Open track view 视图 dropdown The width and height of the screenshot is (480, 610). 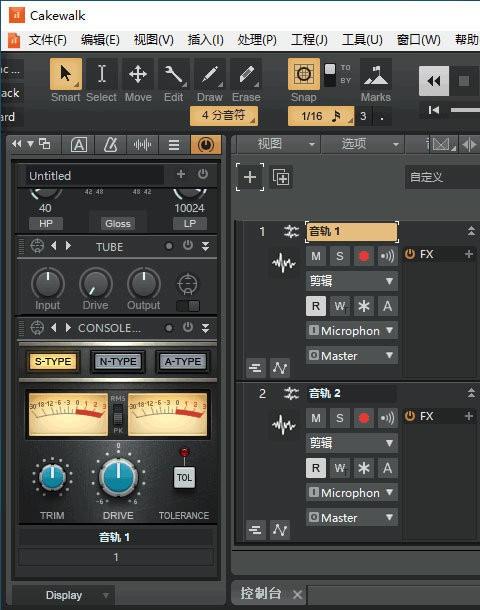tap(278, 144)
